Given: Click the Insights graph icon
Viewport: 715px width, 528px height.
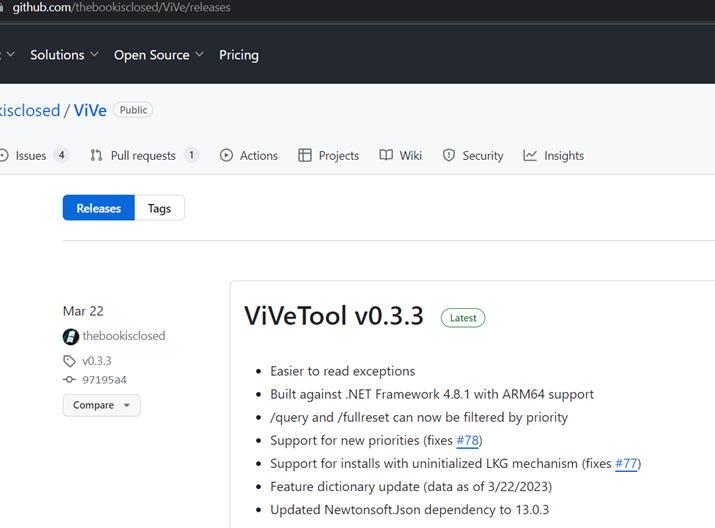Looking at the screenshot, I should (x=530, y=155).
